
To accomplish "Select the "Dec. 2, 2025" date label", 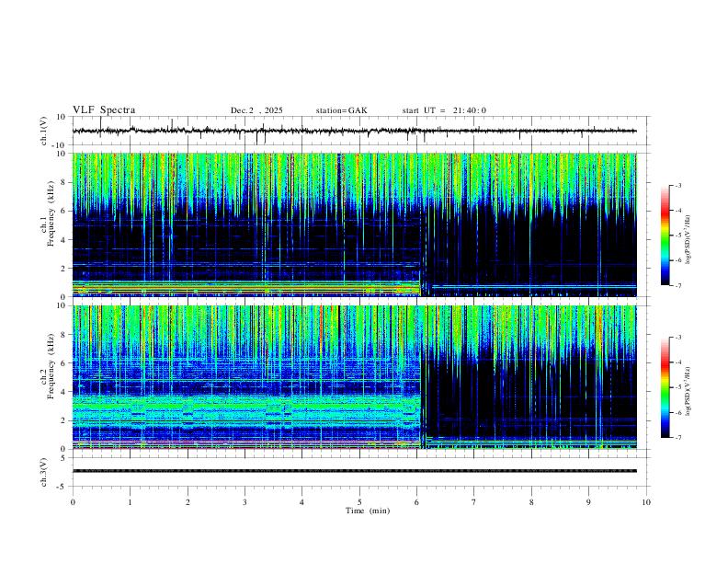I will click(x=256, y=110).
